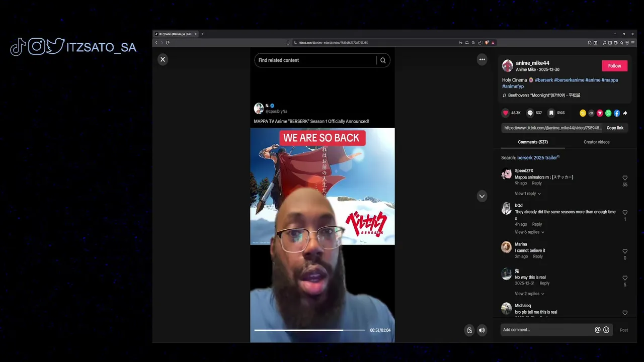Screen dimensions: 644x362
Task: Open a new browser tab
Action: point(202,34)
